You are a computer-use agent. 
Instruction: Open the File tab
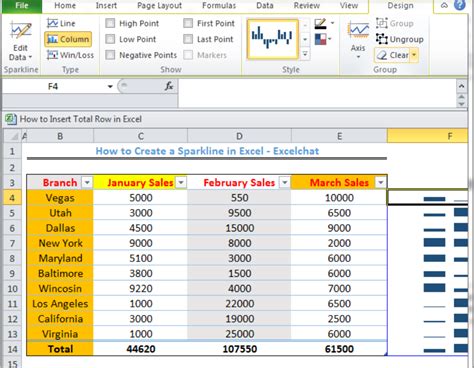point(22,5)
